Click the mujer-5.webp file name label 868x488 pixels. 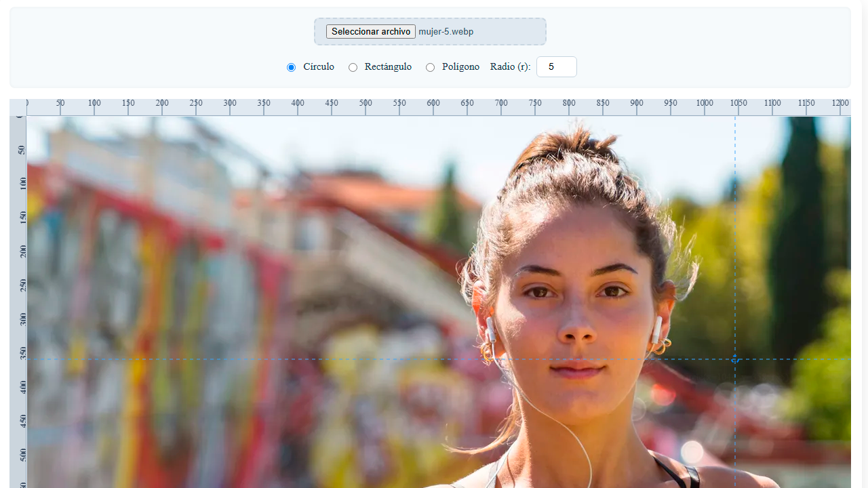(446, 32)
